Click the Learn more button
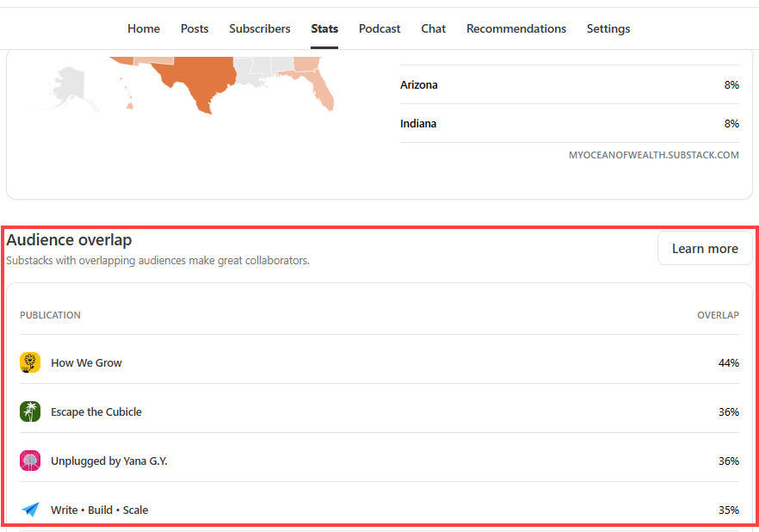This screenshot has height=532, width=759. tap(705, 248)
